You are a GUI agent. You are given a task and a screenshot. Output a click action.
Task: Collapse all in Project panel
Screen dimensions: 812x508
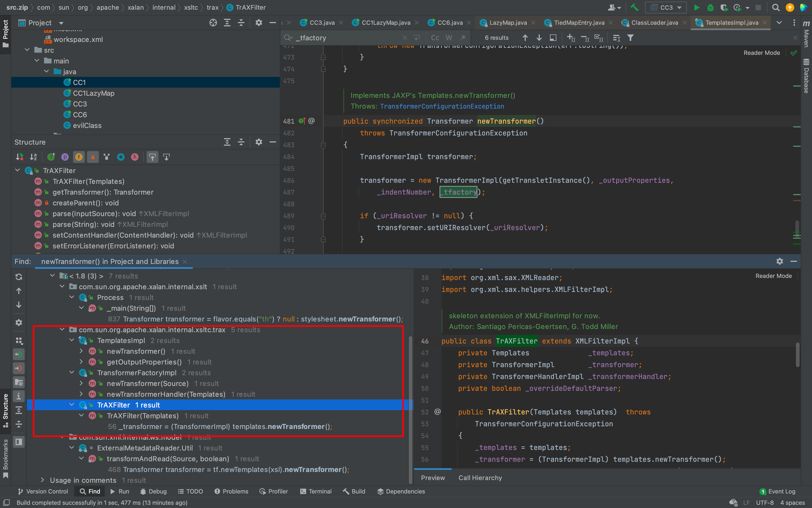pyautogui.click(x=241, y=23)
